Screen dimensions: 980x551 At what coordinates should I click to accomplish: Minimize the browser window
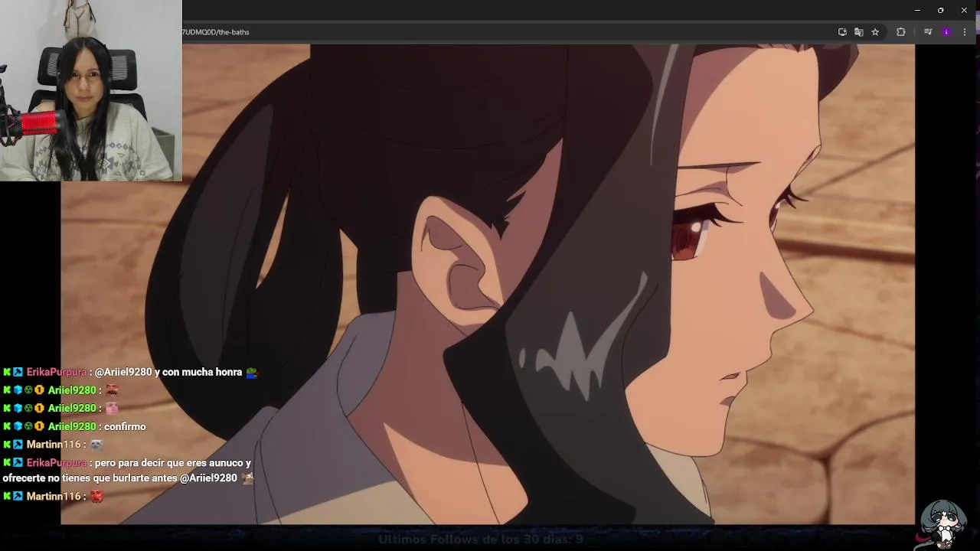pyautogui.click(x=917, y=10)
